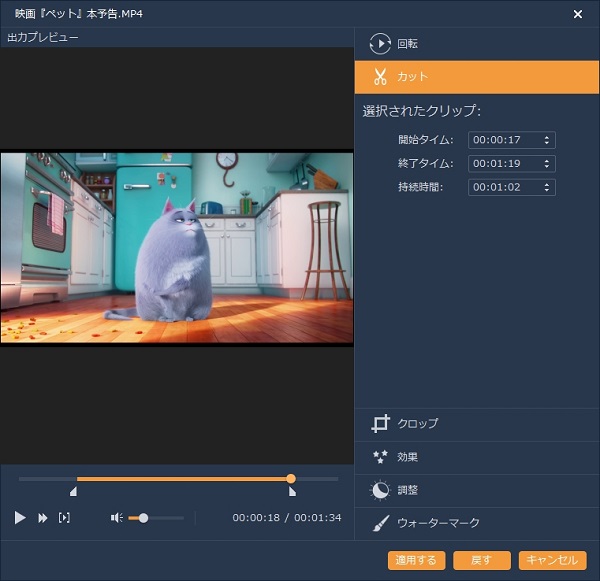The height and width of the screenshot is (581, 600).
Task: Select the カット (Cut) section
Action: pos(476,76)
